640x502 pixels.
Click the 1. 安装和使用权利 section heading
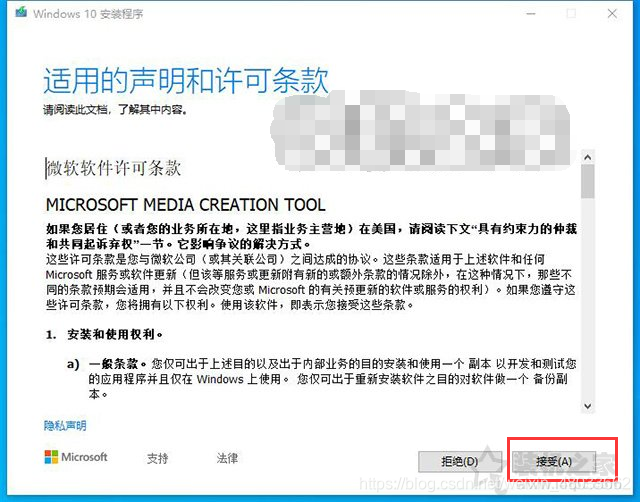(105, 335)
